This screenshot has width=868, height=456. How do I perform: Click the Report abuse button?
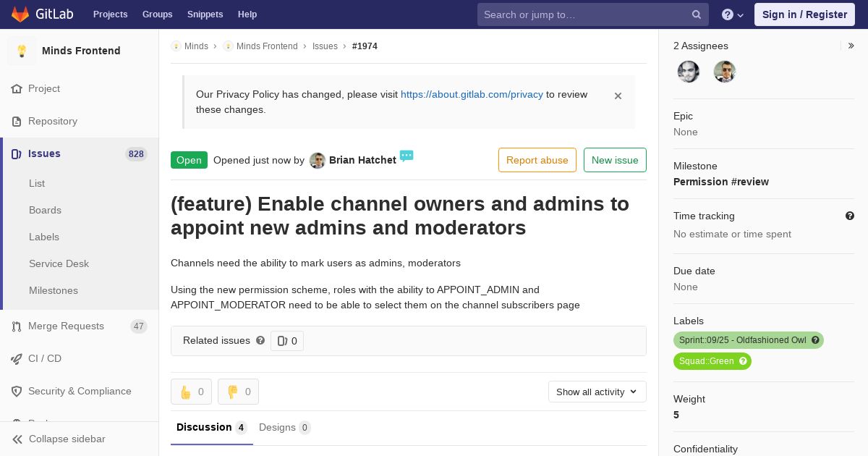point(537,160)
